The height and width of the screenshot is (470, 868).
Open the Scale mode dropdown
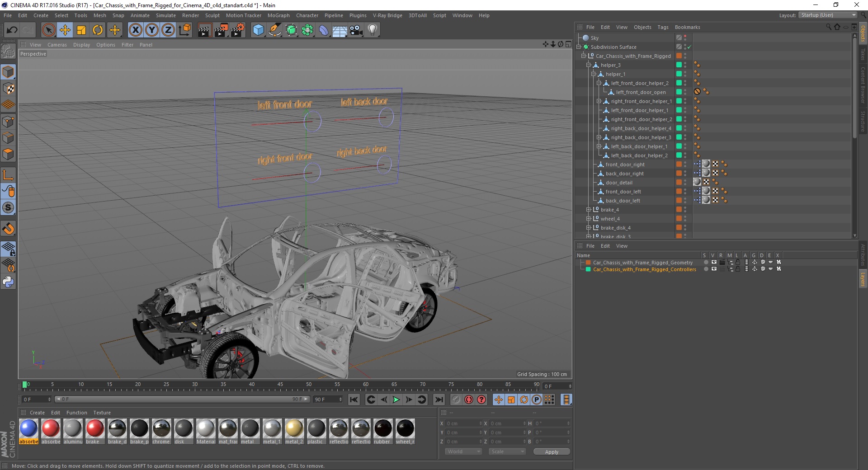coord(507,451)
